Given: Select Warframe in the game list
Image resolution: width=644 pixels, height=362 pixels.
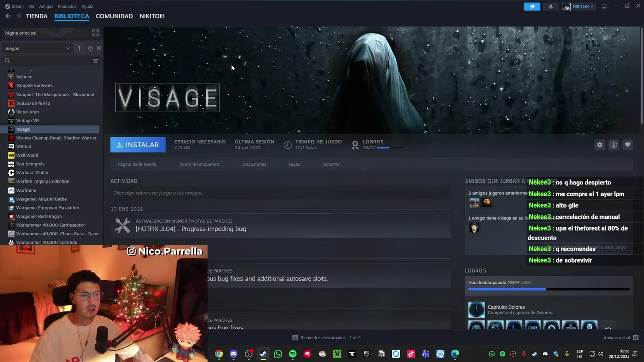Looking at the screenshot, I should (26, 190).
